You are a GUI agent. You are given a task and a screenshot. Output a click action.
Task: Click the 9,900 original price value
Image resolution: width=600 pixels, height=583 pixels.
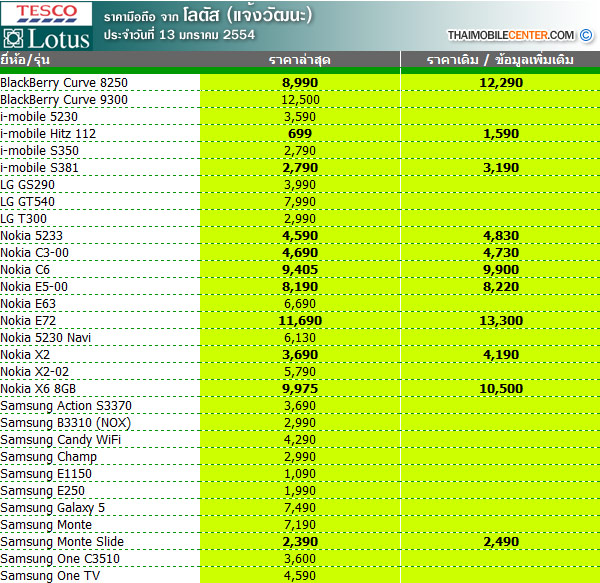pyautogui.click(x=501, y=270)
